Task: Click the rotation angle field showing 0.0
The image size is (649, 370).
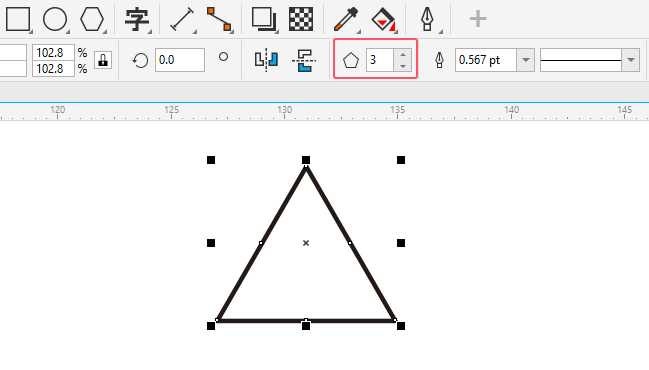Action: click(180, 60)
